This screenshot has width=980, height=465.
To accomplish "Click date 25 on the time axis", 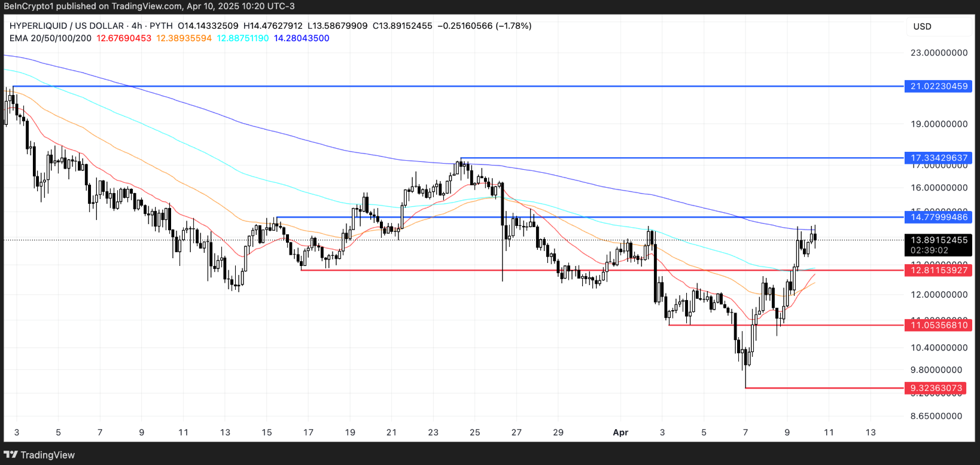I will 474,432.
